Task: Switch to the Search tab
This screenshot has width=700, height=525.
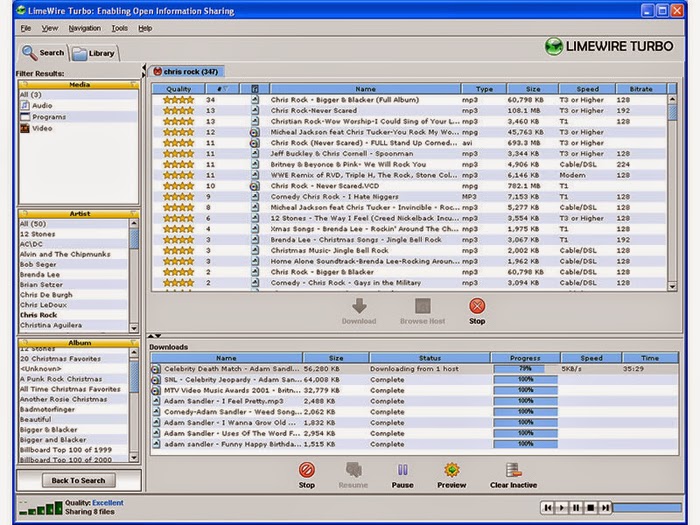Action: [44, 53]
